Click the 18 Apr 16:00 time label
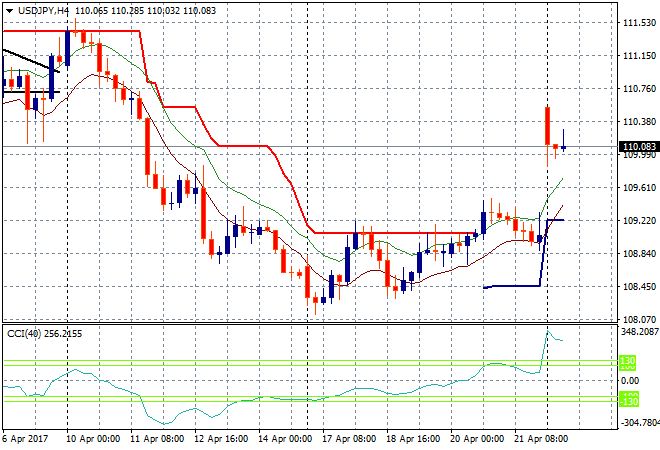Screen dimensions: 660x450 [413, 439]
